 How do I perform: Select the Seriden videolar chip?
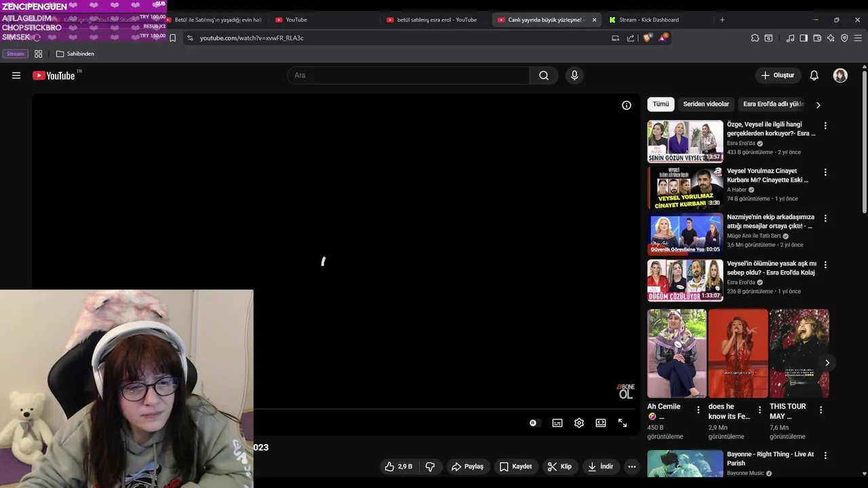[x=706, y=104]
